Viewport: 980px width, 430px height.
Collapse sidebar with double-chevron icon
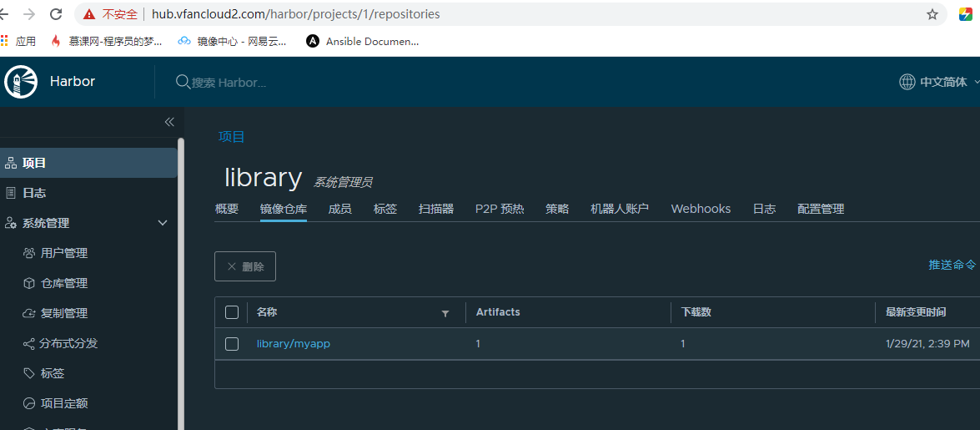(168, 122)
